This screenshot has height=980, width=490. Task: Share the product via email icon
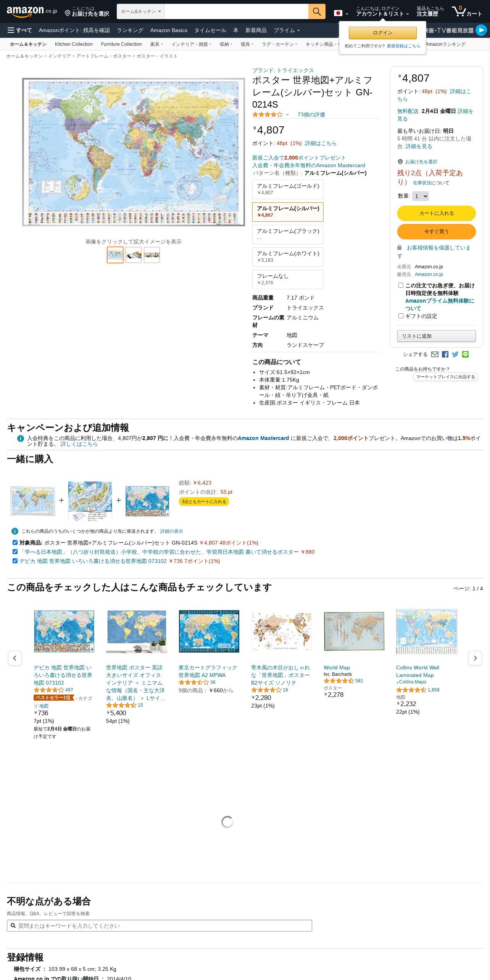pos(435,354)
